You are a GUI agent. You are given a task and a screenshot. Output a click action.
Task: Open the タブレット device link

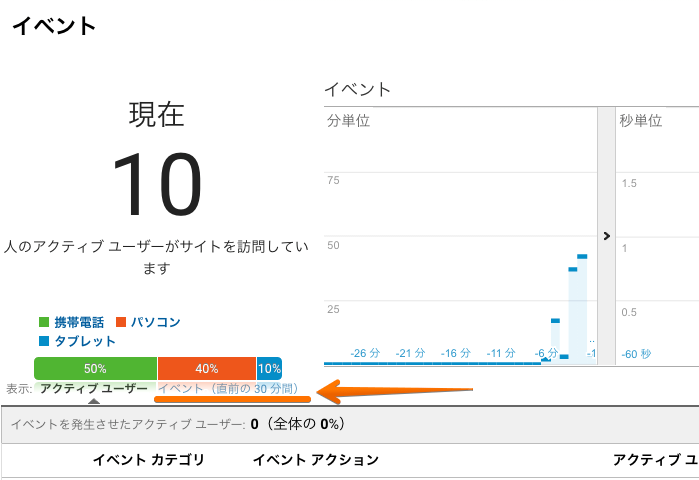pyautogui.click(x=85, y=341)
